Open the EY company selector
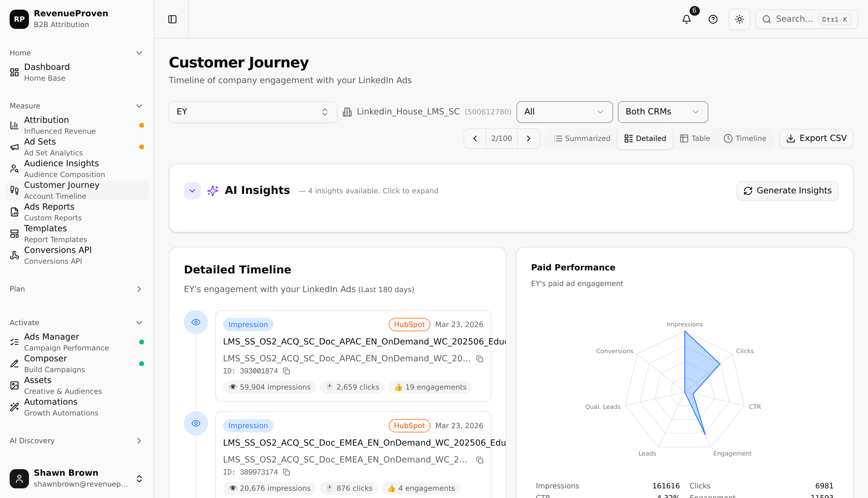The image size is (868, 498). pos(253,111)
